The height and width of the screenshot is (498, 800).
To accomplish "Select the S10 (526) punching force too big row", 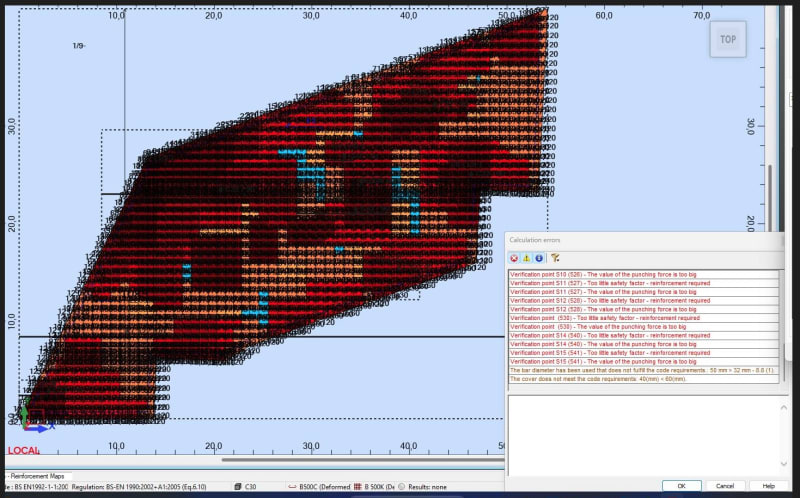I will pos(644,275).
